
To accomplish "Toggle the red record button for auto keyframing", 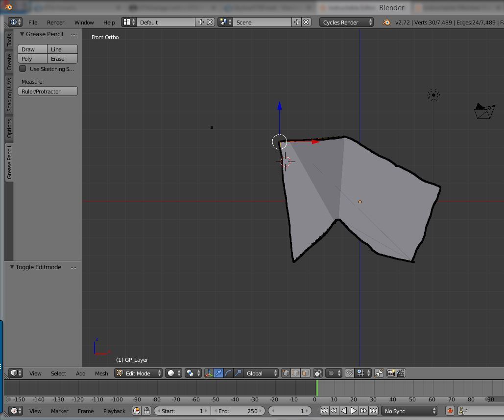I will tap(449, 411).
